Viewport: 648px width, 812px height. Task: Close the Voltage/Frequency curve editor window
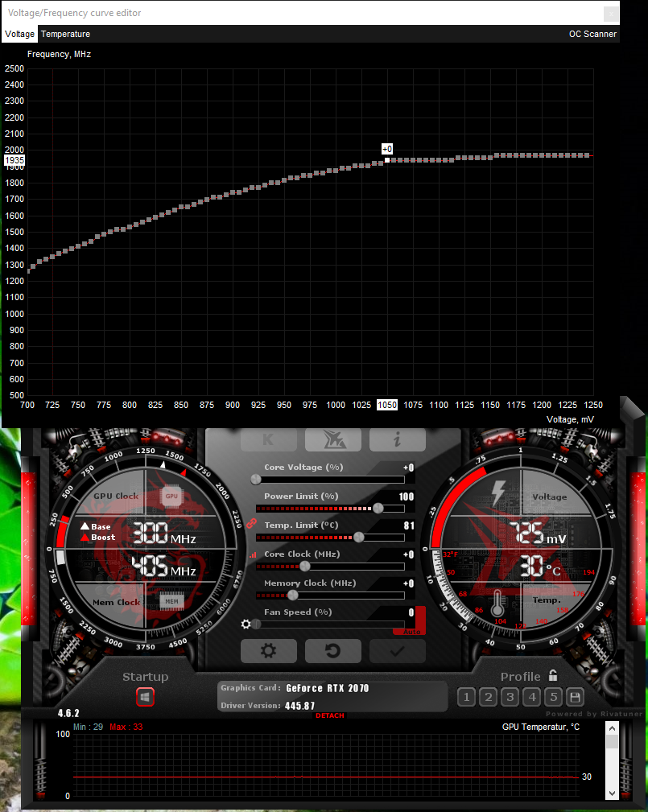(x=611, y=14)
